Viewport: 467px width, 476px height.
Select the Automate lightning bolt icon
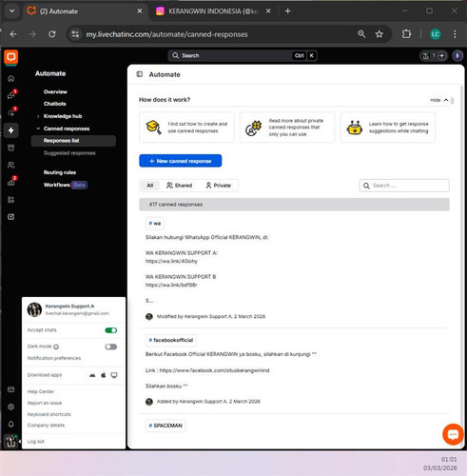[11, 130]
